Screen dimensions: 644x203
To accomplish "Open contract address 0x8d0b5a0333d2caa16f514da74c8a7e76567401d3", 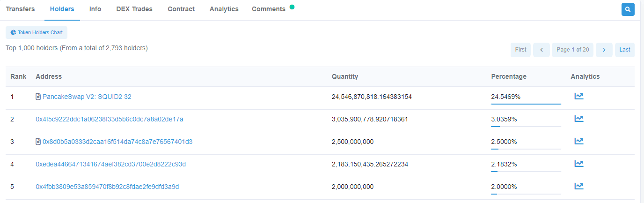I will tap(117, 142).
